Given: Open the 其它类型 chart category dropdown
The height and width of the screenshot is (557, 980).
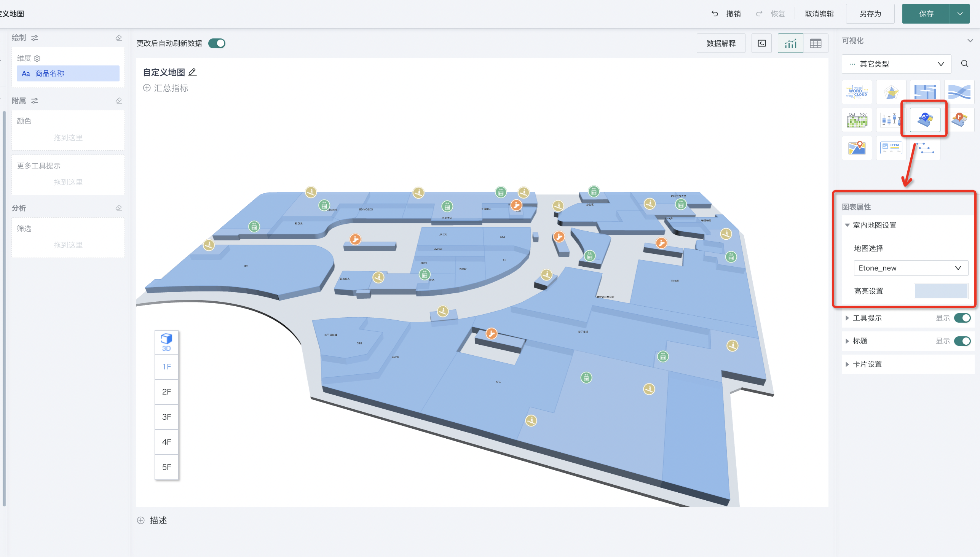Looking at the screenshot, I should point(896,64).
